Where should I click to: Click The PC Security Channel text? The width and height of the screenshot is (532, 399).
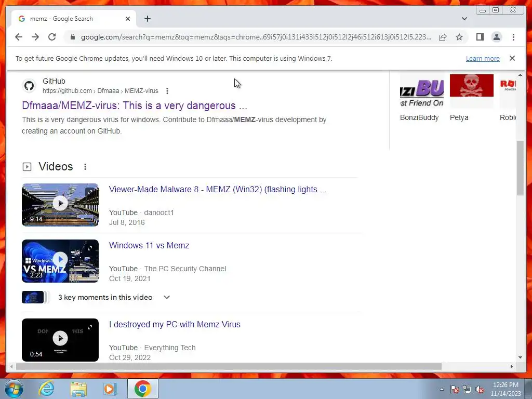pyautogui.click(x=185, y=269)
